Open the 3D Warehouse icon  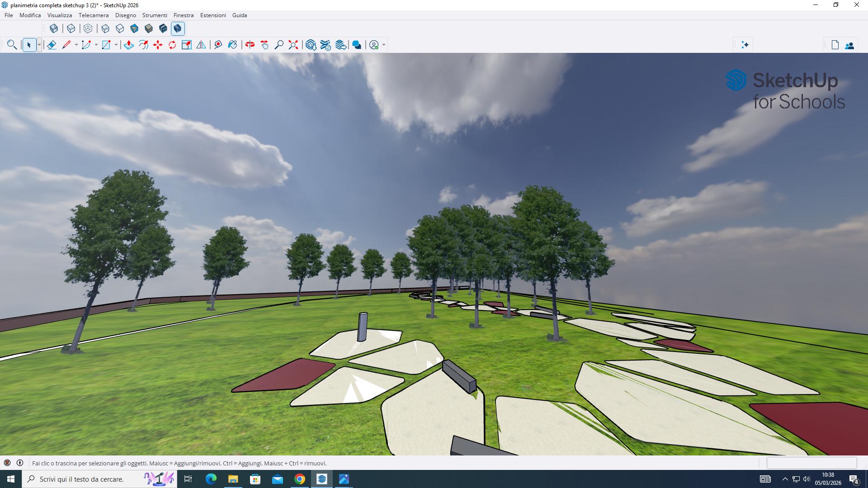(x=311, y=45)
